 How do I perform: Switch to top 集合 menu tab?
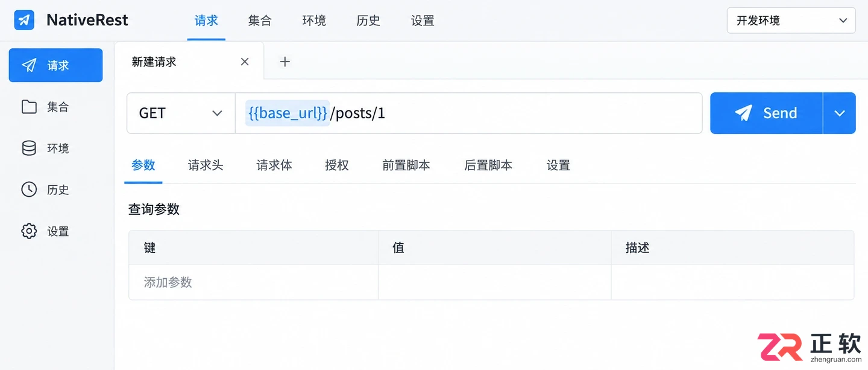point(260,21)
